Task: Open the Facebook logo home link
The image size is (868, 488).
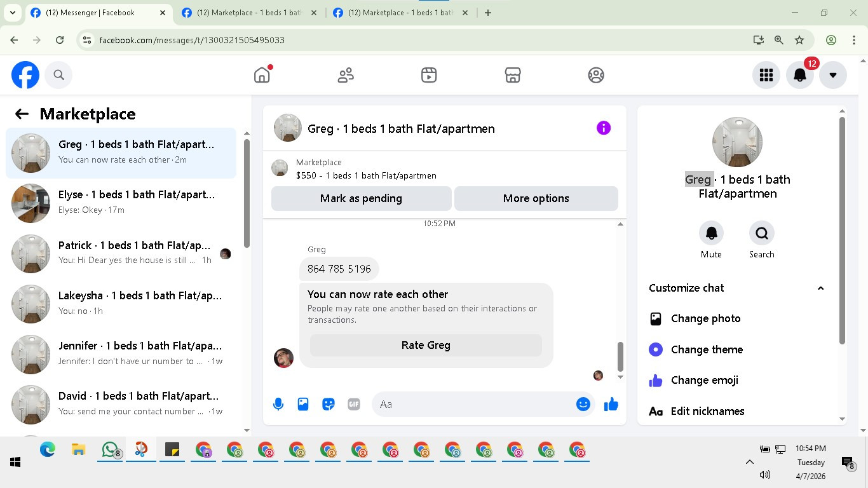Action: pyautogui.click(x=25, y=75)
